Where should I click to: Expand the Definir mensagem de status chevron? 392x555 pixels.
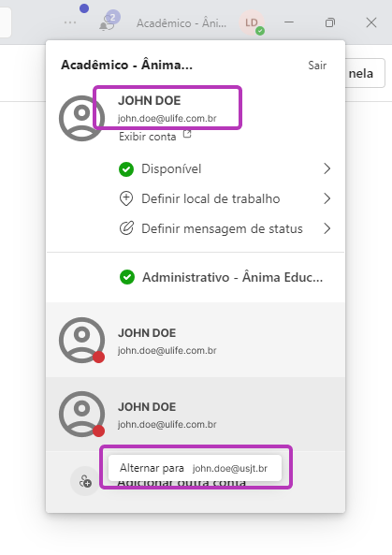pos(327,228)
